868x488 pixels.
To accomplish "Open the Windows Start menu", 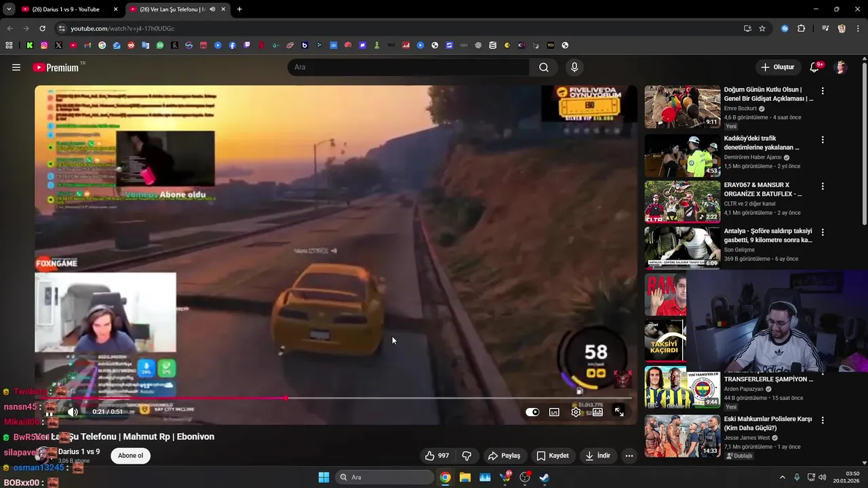I will point(323,477).
